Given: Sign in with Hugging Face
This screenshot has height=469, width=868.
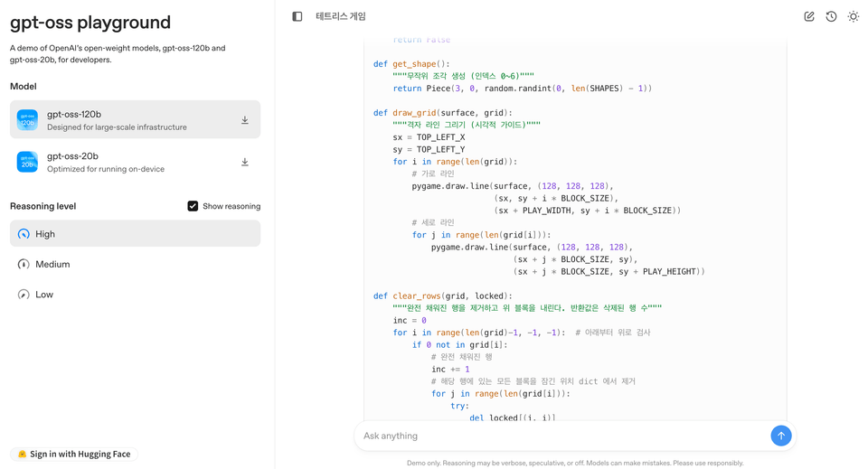Looking at the screenshot, I should (74, 454).
